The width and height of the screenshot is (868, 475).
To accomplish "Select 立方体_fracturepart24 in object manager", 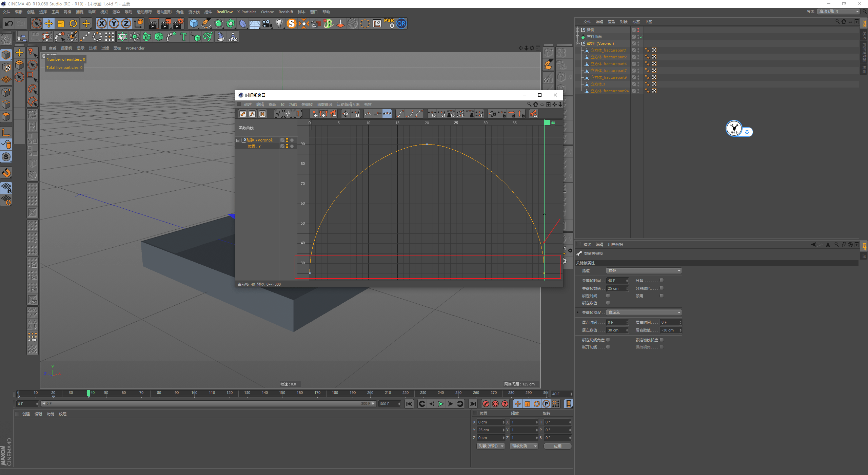I will 609,91.
